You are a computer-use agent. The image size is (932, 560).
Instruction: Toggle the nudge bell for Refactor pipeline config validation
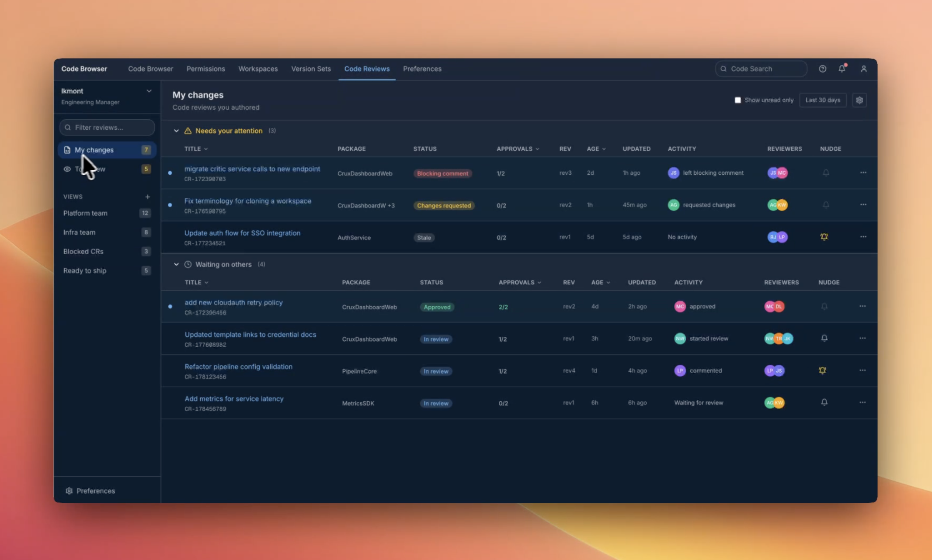tap(822, 370)
